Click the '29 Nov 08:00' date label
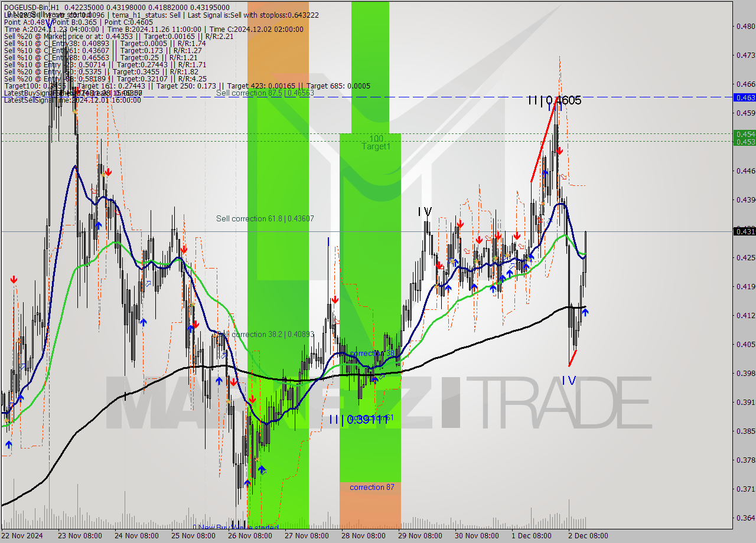 (421, 536)
